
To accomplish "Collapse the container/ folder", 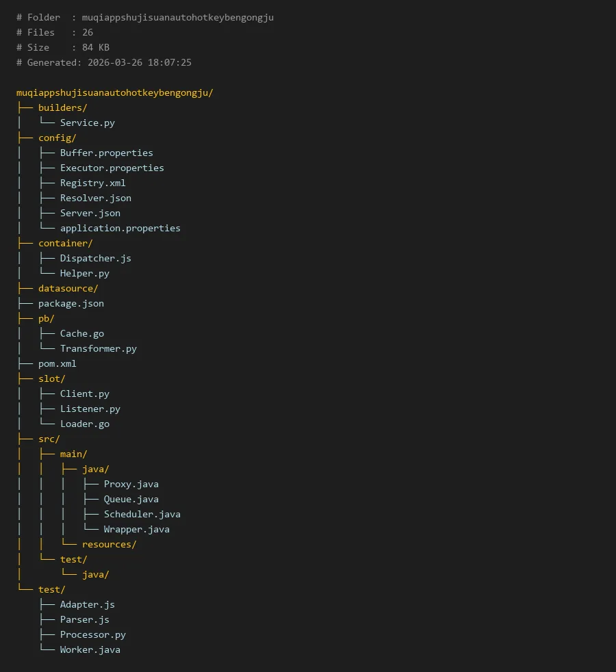I will [x=65, y=243].
